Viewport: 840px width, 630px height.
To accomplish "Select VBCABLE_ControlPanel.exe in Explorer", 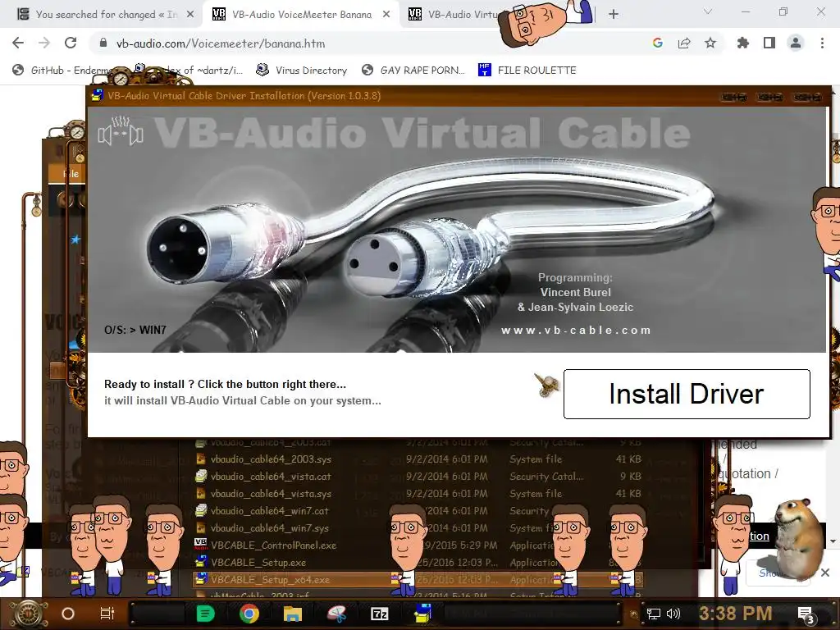I will pos(418,545).
